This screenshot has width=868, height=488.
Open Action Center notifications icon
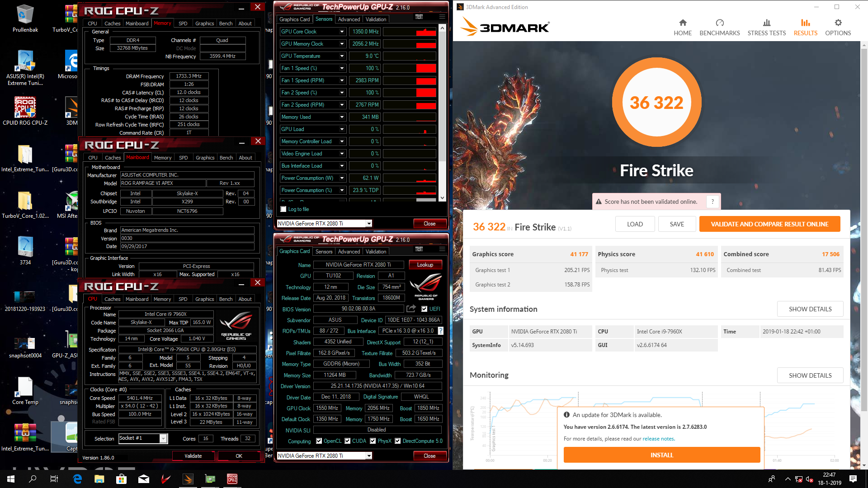point(853,479)
